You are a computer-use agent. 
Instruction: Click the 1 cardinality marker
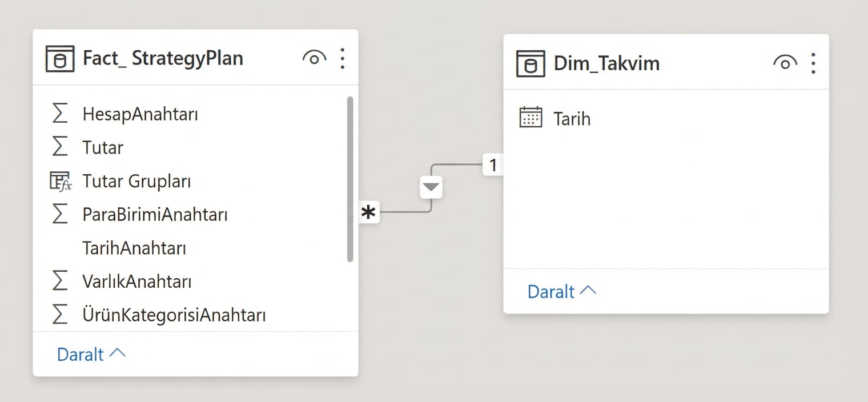click(492, 164)
